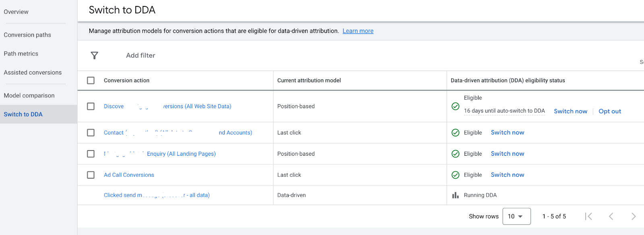This screenshot has height=235, width=644.
Task: Click the DDA eligibility status column header
Action: (x=508, y=80)
